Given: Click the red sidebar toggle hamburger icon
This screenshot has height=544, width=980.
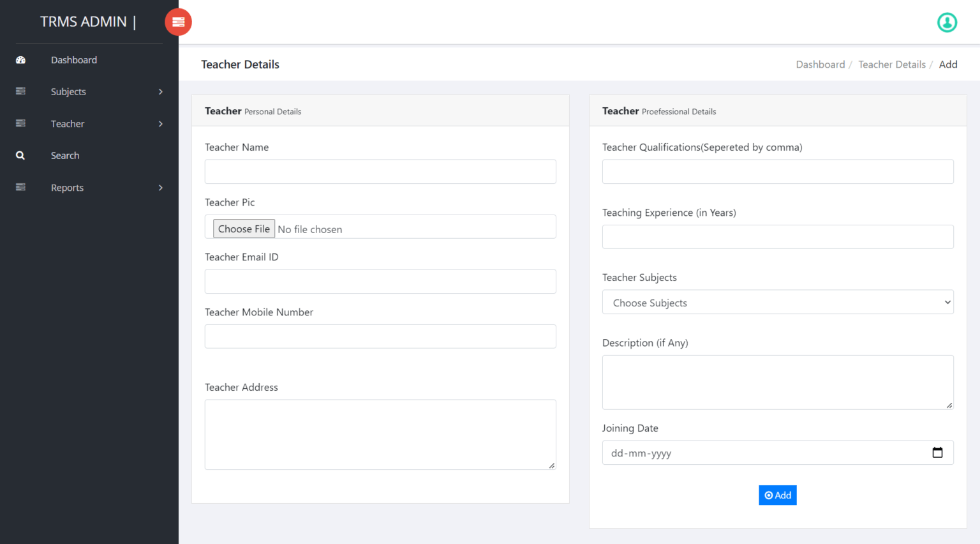Looking at the screenshot, I should pyautogui.click(x=178, y=22).
